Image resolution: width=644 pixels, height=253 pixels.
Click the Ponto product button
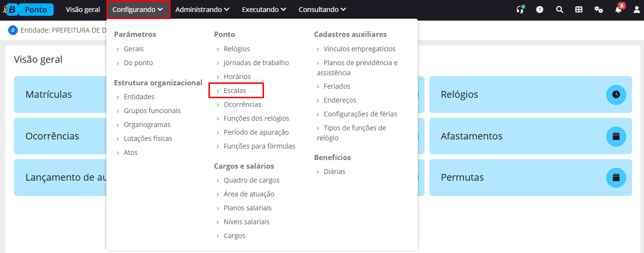(36, 10)
